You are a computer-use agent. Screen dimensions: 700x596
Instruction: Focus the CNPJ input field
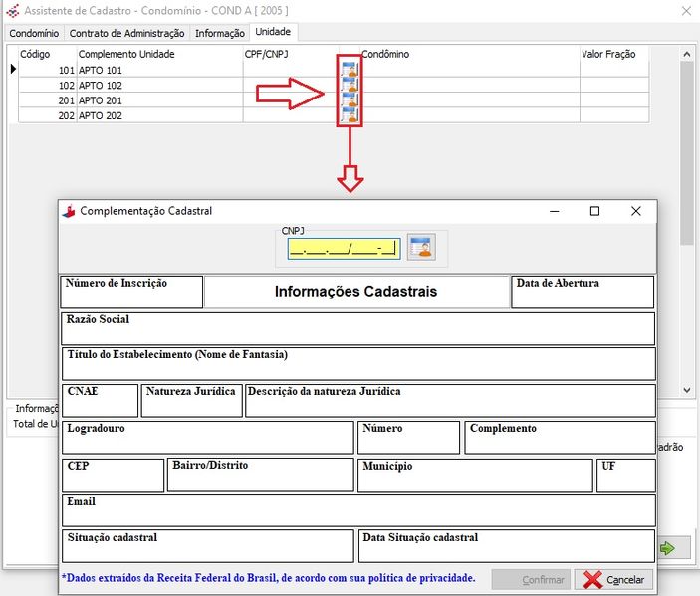pos(343,248)
